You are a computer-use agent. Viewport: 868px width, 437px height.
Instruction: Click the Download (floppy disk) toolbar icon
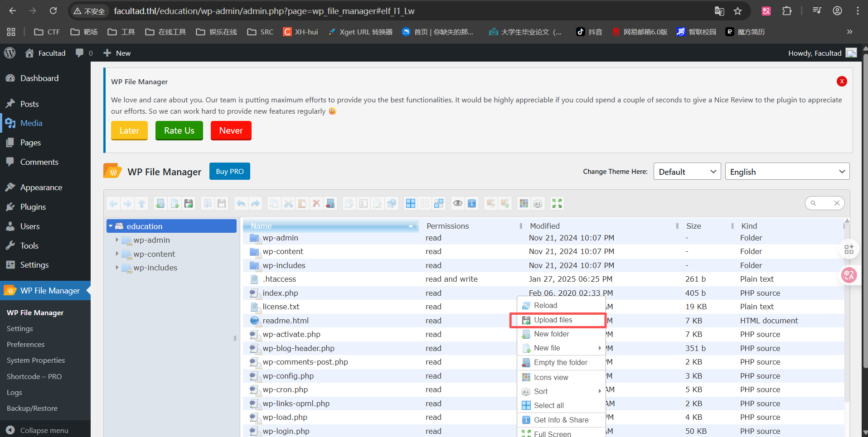click(222, 204)
